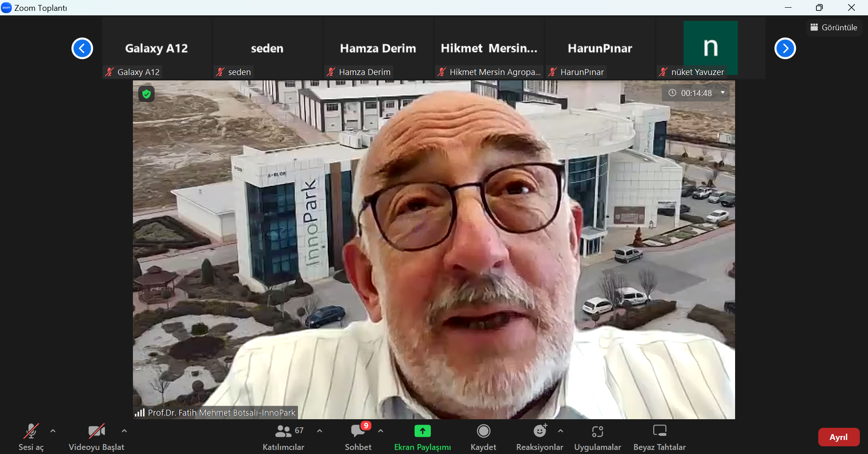
Task: Open Reaksiyonlar reactions menu
Action: click(x=540, y=436)
